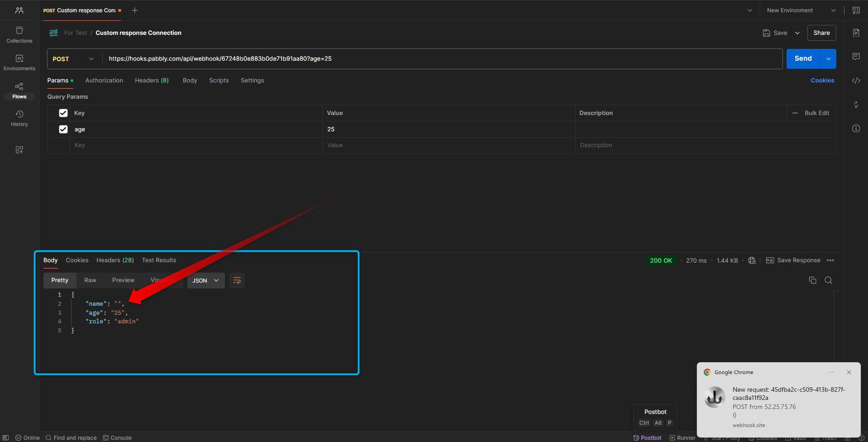Click Bulk Edit for query params
This screenshot has width=868, height=442.
817,113
